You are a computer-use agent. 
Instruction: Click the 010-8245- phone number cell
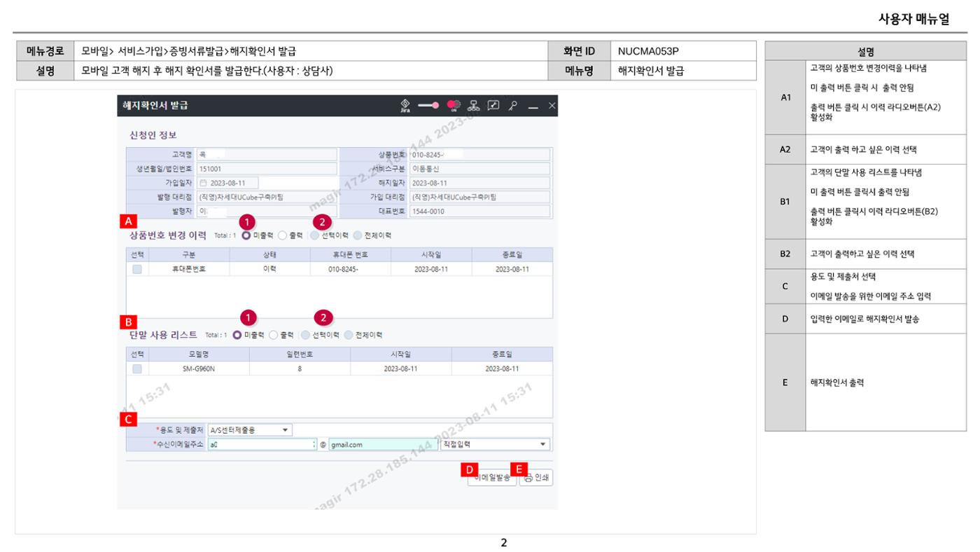pyautogui.click(x=350, y=268)
